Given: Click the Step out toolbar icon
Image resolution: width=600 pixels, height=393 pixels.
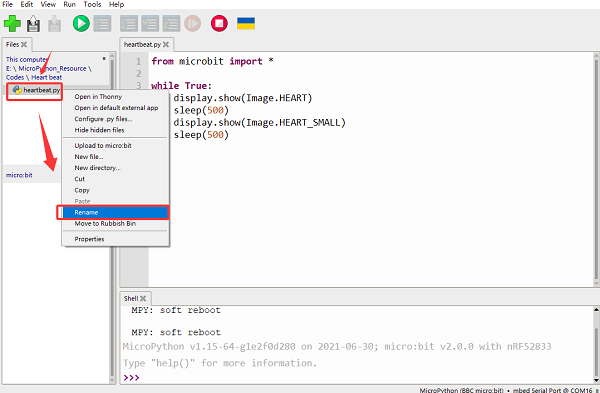Looking at the screenshot, I should (171, 24).
